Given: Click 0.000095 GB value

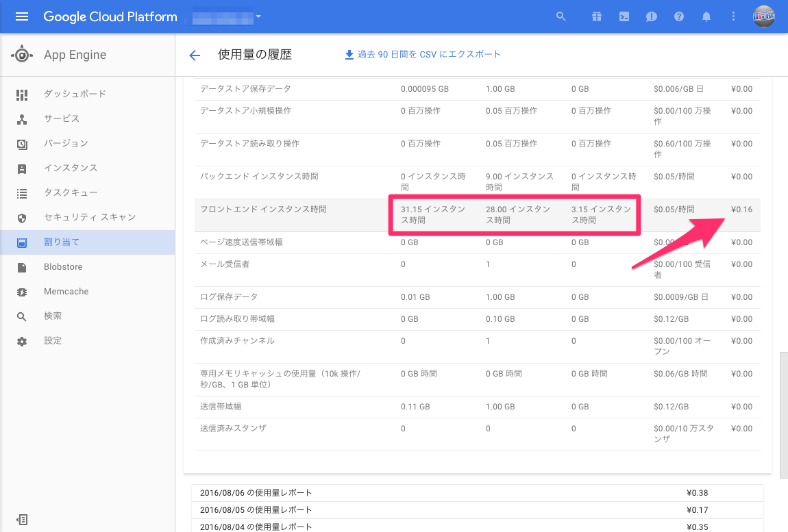Looking at the screenshot, I should click(425, 89).
